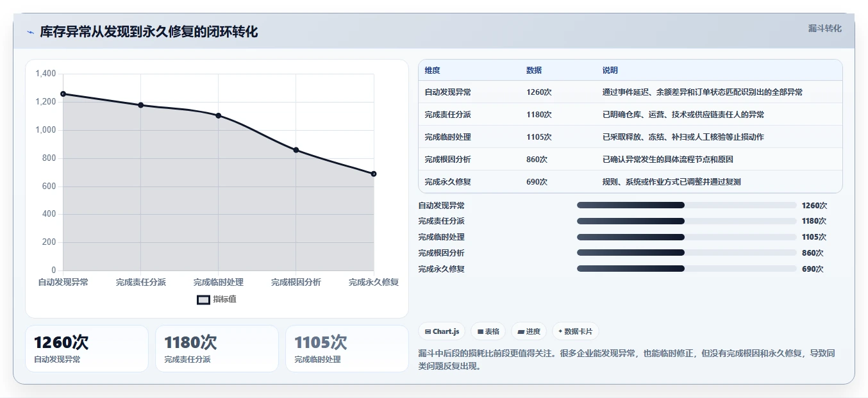The width and height of the screenshot is (868, 398).
Task: Open the 1105次 完成临时处理 metric card
Action: coord(347,349)
